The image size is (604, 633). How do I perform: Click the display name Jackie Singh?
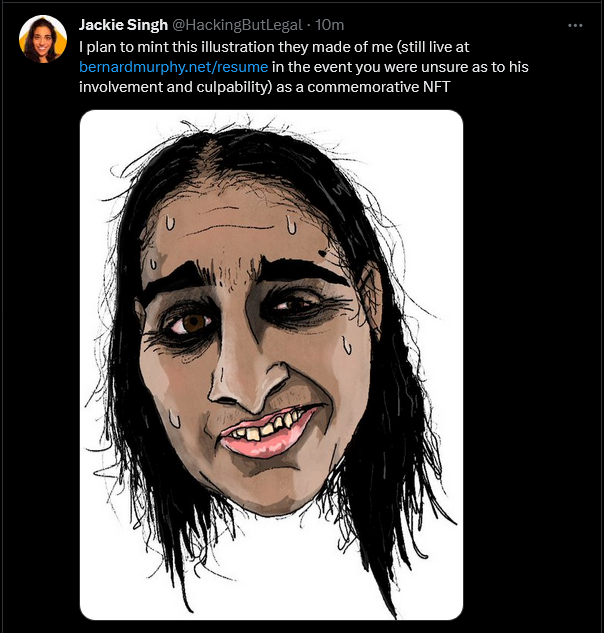(123, 25)
